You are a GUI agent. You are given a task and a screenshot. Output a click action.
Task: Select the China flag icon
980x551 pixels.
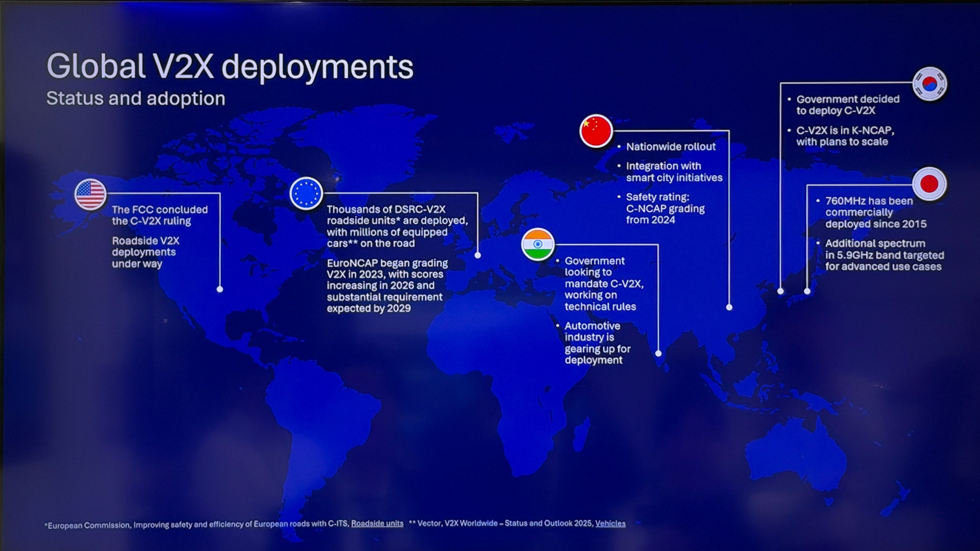coord(596,131)
